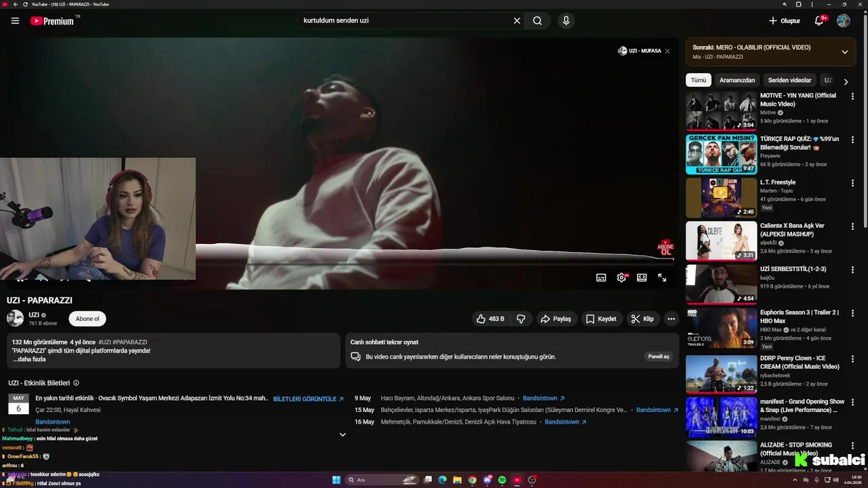Open the UZI channel avatar

click(15, 318)
